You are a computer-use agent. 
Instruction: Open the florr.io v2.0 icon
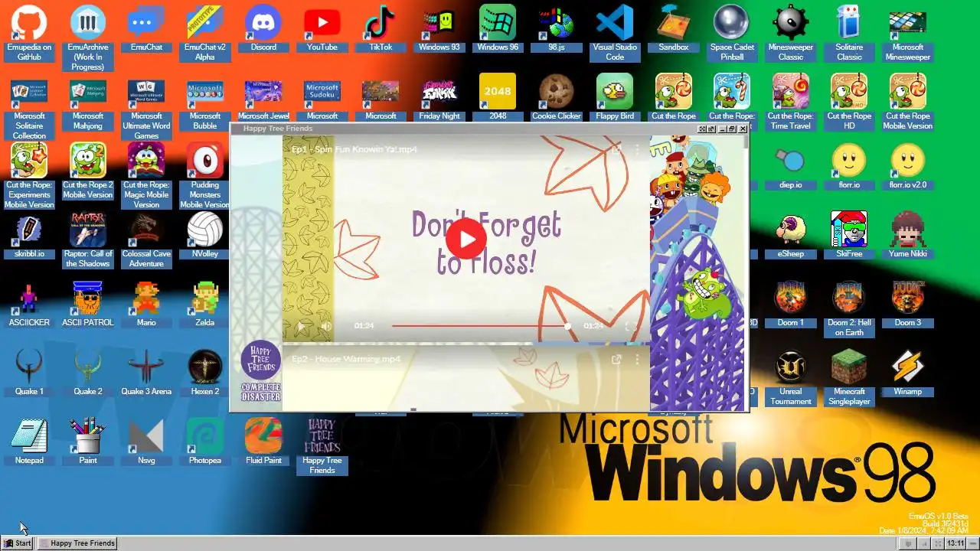908,166
